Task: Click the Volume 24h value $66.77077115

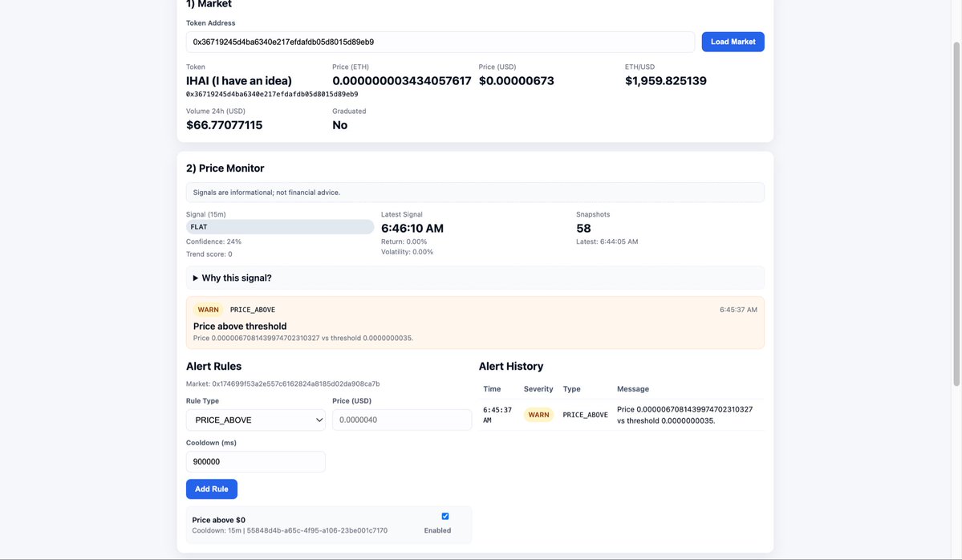Action: point(225,125)
